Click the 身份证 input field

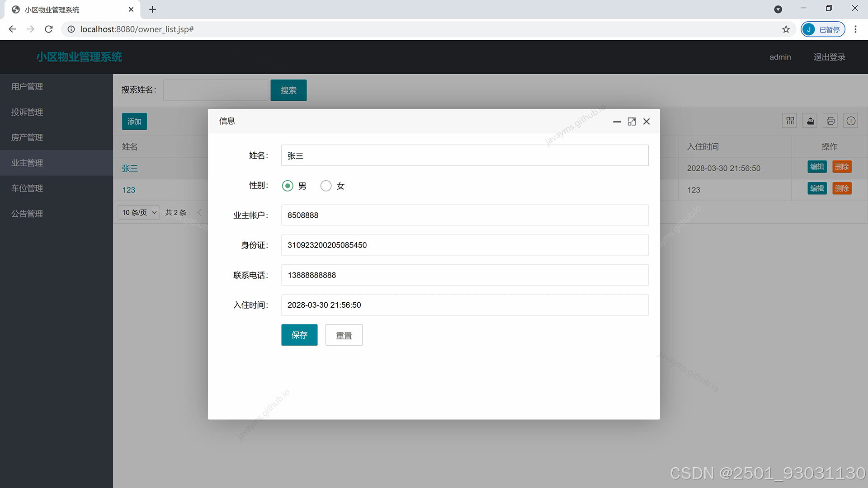tap(465, 245)
